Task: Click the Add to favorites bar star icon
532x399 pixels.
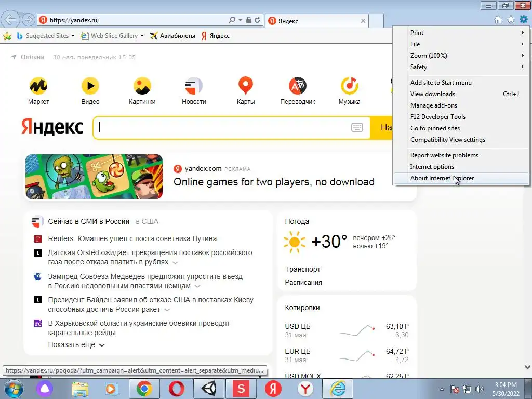Action: pyautogui.click(x=7, y=36)
